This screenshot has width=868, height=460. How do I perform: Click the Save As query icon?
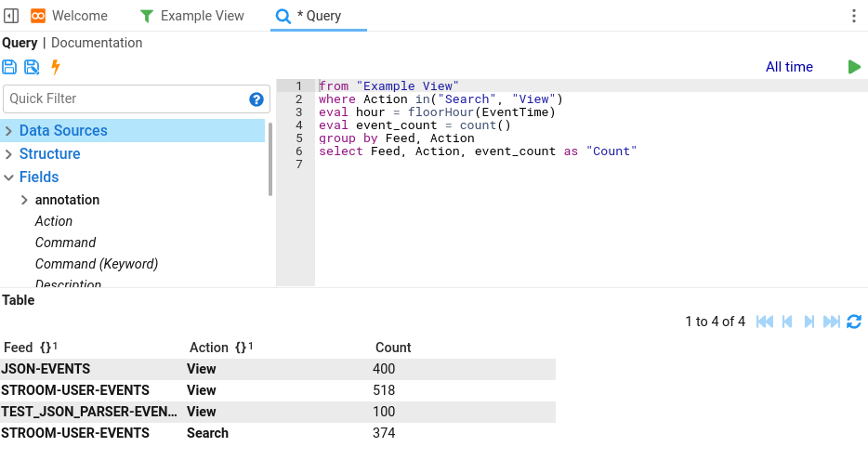[32, 67]
